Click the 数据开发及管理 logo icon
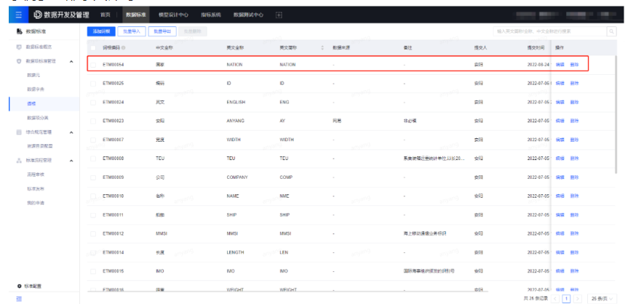The image size is (644, 304). pos(38,15)
